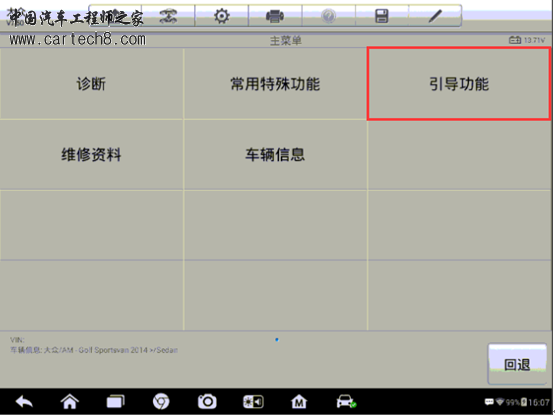Open the 车辆信息 menu tile
The width and height of the screenshot is (555, 415).
point(275,155)
